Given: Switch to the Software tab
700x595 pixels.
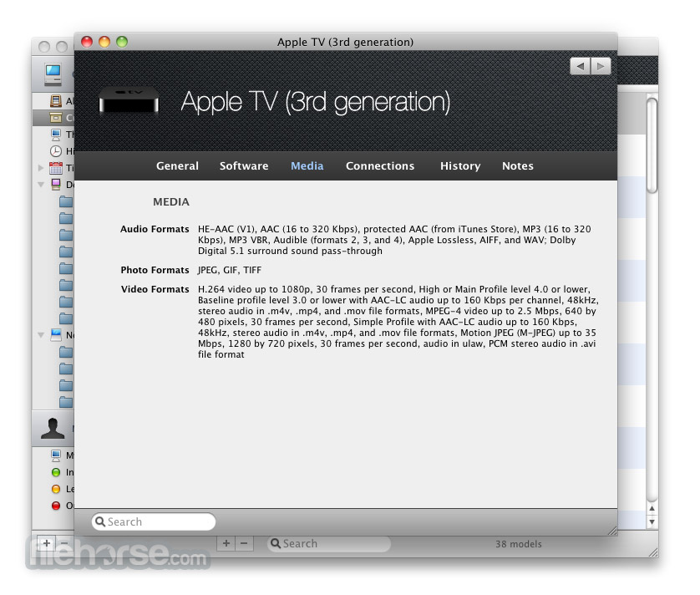Looking at the screenshot, I should (244, 165).
